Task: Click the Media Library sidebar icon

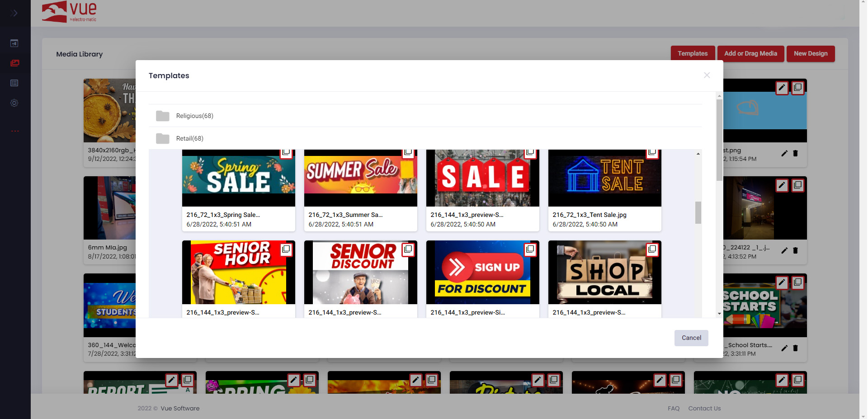Action: (x=14, y=63)
